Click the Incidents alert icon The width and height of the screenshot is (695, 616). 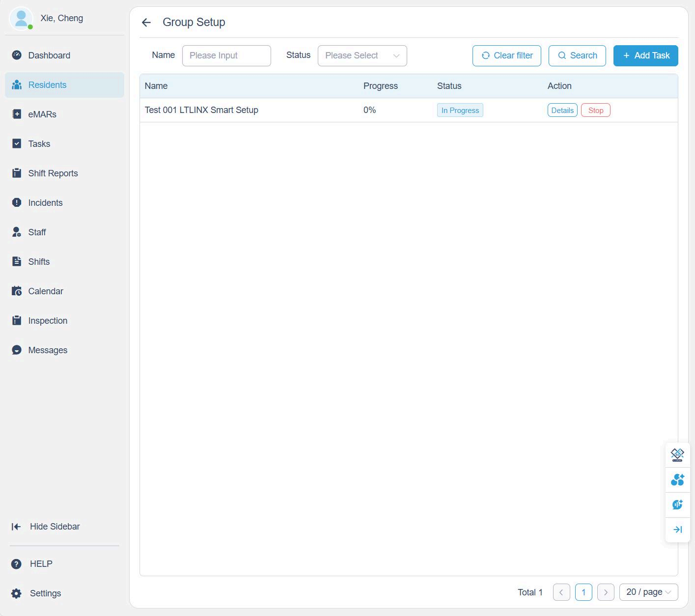coord(17,202)
